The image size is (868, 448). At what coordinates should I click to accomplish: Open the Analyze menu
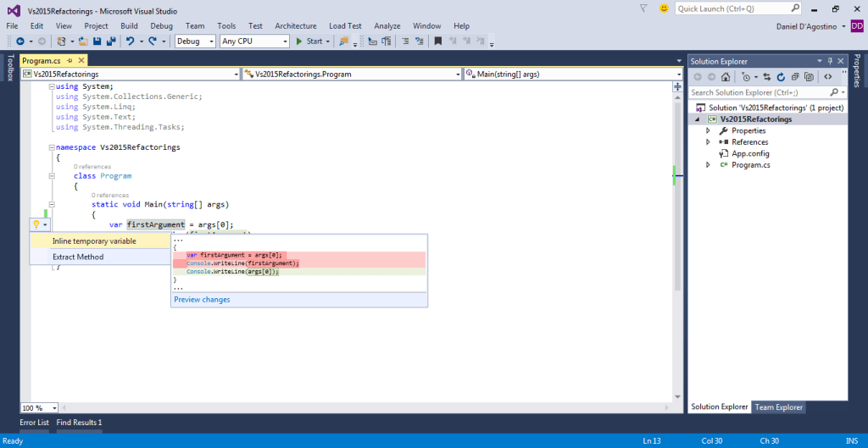[387, 26]
